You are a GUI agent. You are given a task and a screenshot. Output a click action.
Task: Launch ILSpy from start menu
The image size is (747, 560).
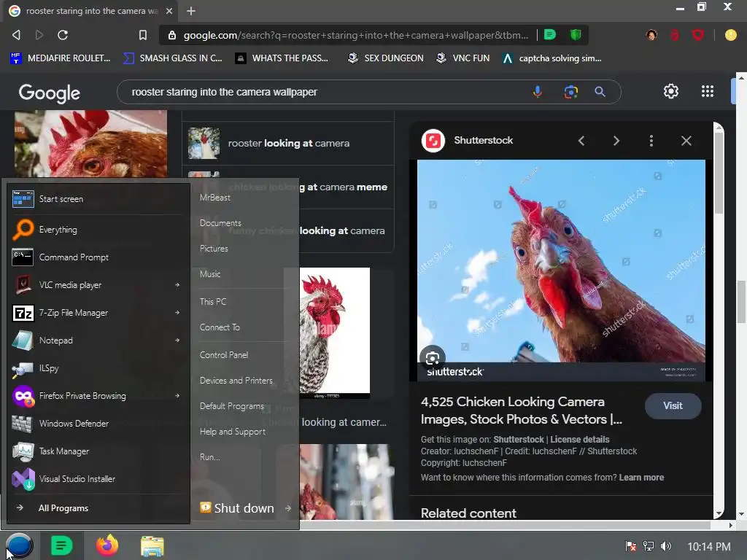tap(98, 368)
